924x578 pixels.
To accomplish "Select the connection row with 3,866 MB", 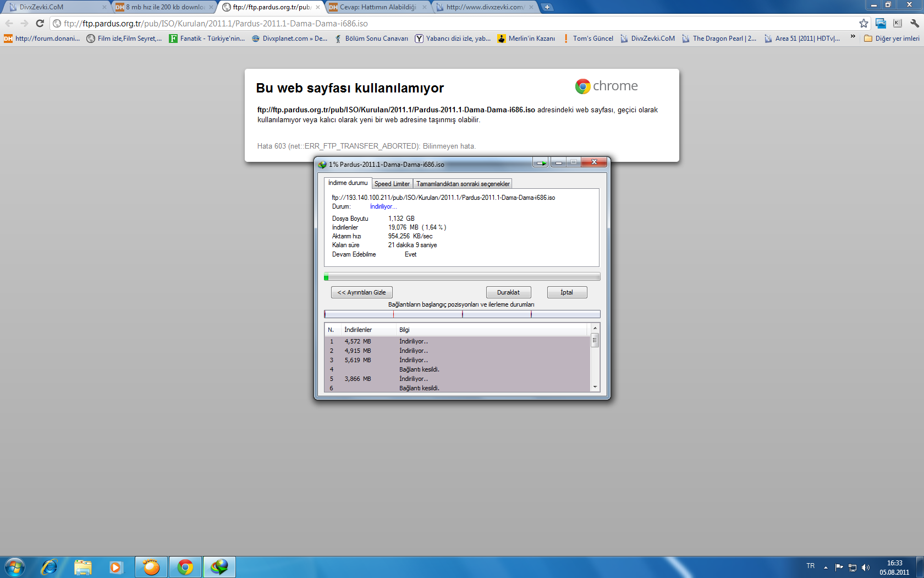I will (457, 379).
